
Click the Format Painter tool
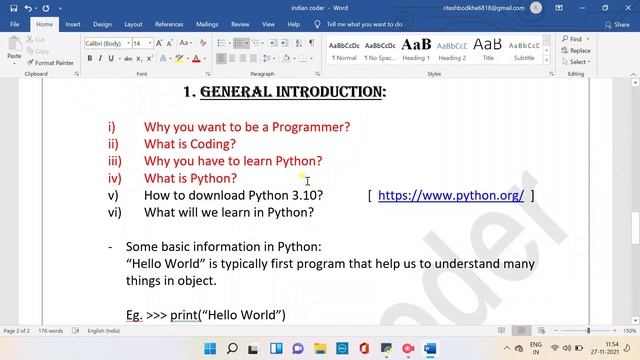[50, 62]
